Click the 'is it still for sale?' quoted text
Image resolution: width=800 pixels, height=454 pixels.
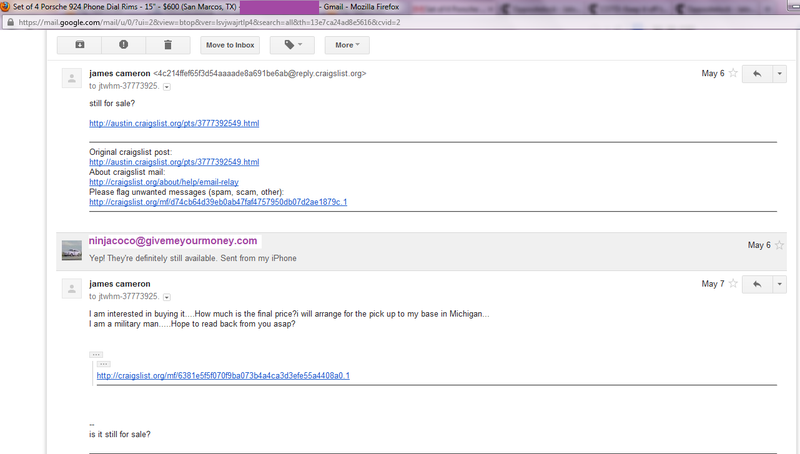[x=120, y=435]
